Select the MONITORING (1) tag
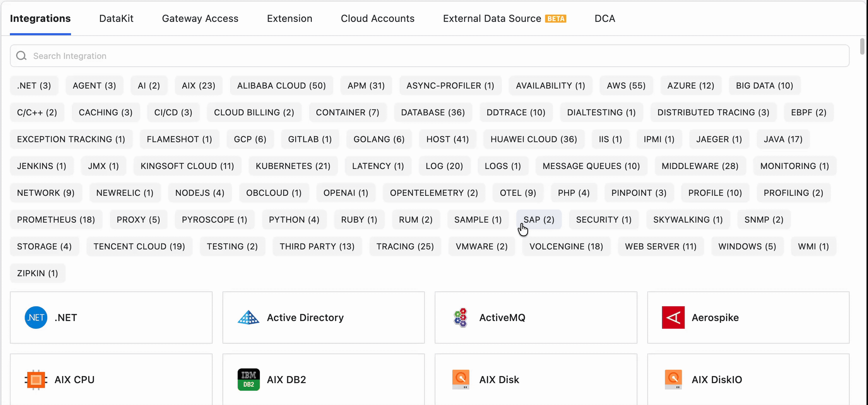868x405 pixels. coord(795,166)
